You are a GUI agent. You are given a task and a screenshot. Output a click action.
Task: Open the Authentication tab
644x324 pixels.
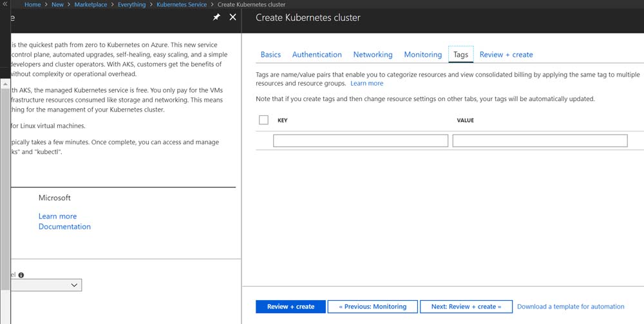pos(317,55)
